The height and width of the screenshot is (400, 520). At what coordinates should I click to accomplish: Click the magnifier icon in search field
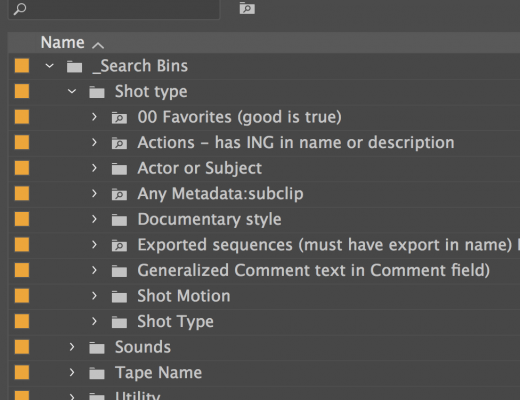coord(20,9)
